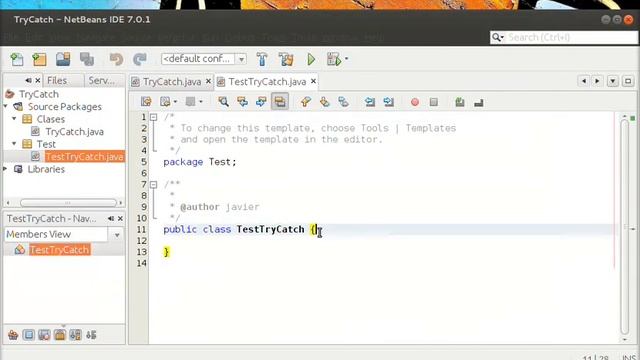Click the Find Selection magnifier icon

coord(223,102)
